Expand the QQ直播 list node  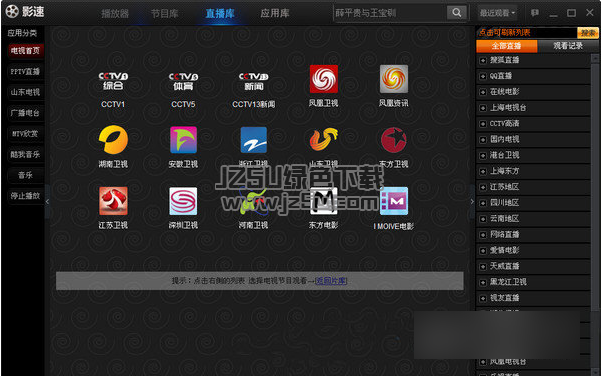(x=483, y=76)
